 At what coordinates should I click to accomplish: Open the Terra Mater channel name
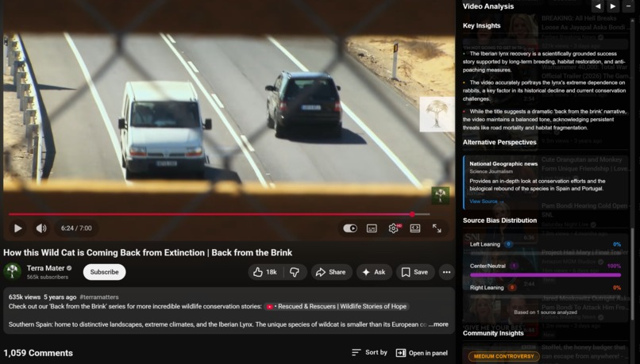point(45,268)
